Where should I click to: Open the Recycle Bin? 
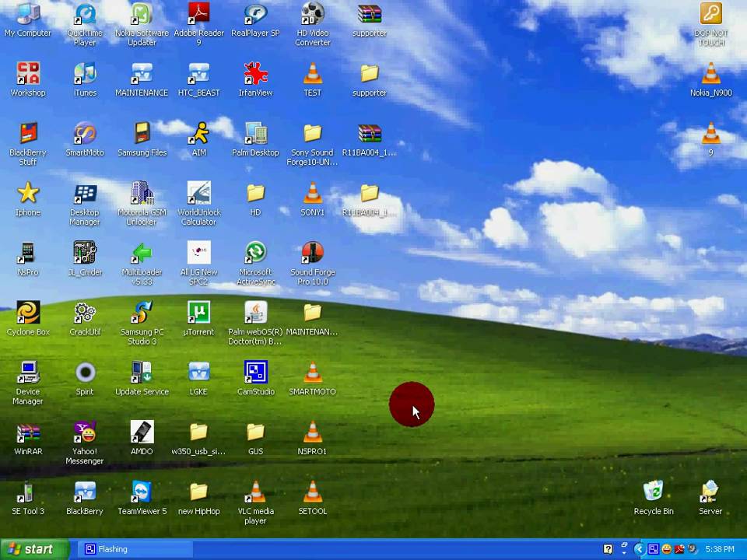(654, 492)
